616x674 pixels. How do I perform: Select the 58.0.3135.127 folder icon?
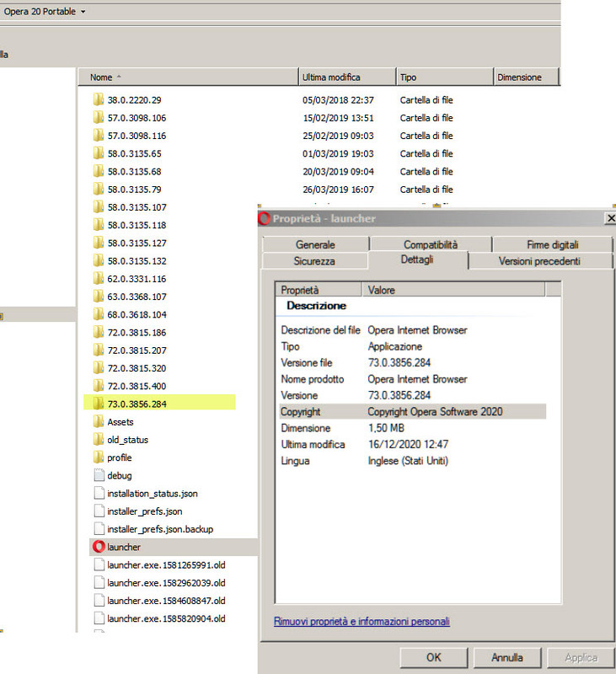[99, 243]
